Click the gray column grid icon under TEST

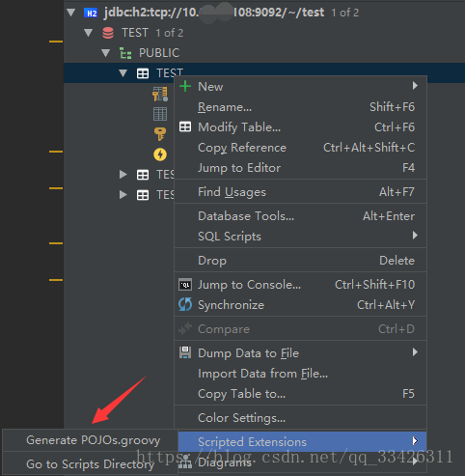point(160,114)
